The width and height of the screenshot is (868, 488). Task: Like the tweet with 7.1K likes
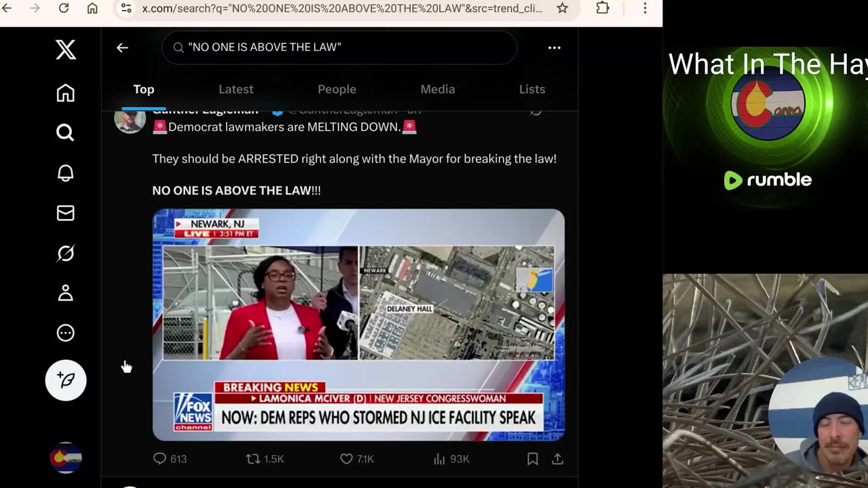click(x=357, y=459)
